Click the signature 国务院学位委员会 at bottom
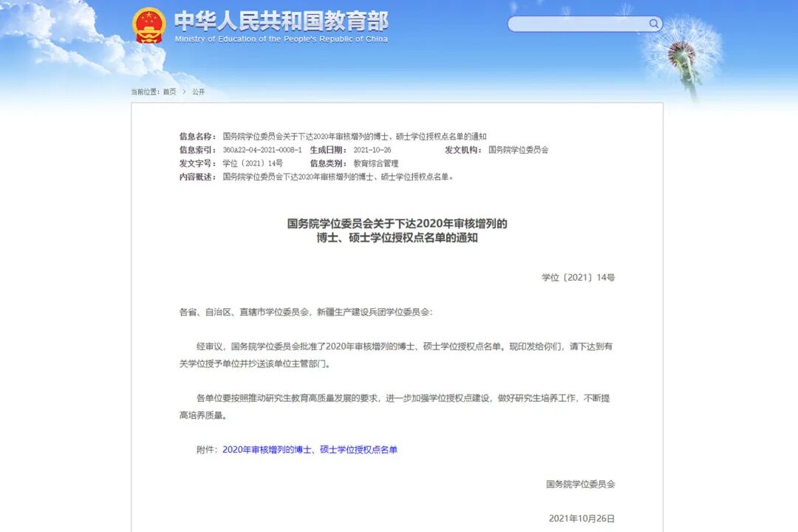Image resolution: width=798 pixels, height=532 pixels. 580,484
